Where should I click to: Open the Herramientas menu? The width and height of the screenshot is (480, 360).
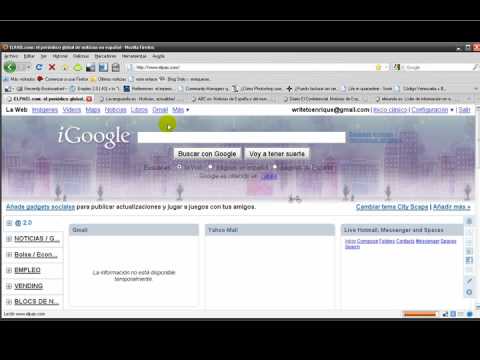click(134, 56)
